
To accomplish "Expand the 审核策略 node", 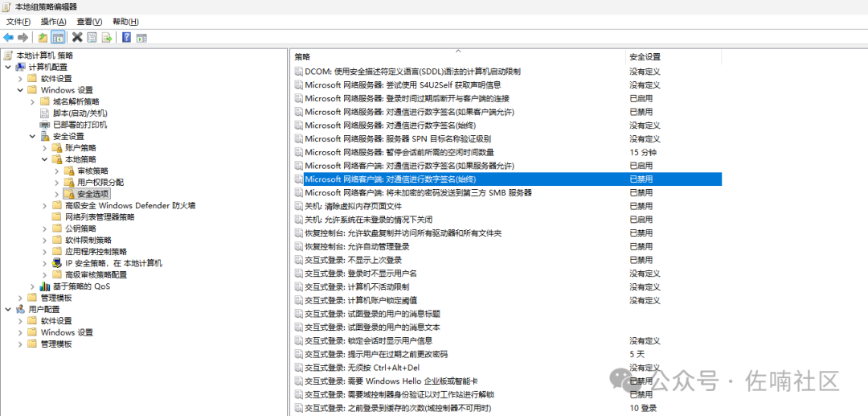I will tap(56, 171).
